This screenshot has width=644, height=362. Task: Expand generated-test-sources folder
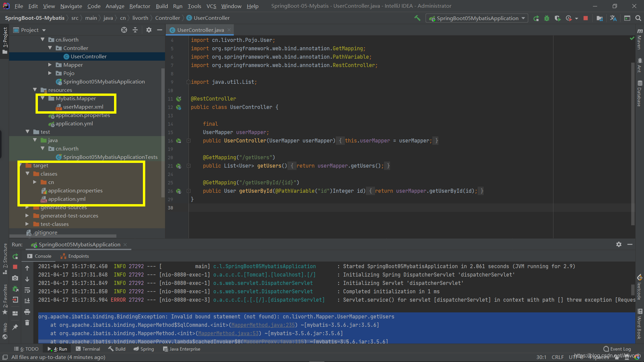click(x=28, y=216)
